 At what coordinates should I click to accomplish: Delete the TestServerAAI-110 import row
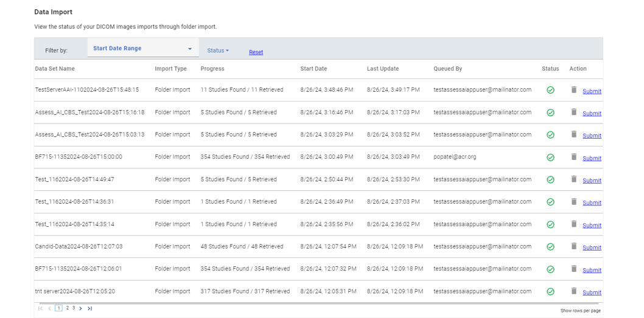coord(574,89)
